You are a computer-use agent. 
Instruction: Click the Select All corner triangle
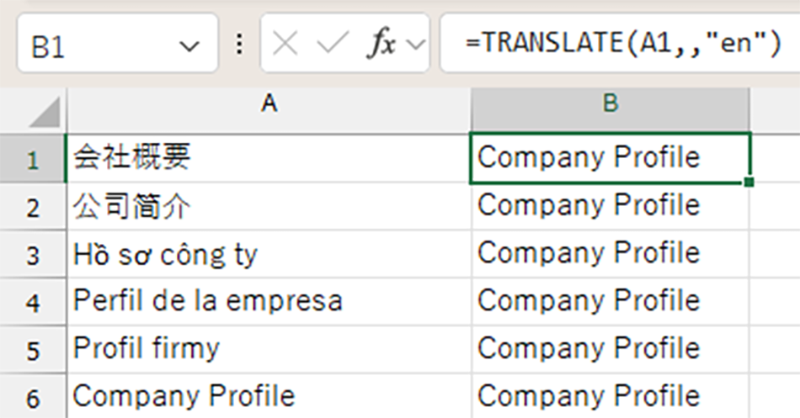pos(43,111)
